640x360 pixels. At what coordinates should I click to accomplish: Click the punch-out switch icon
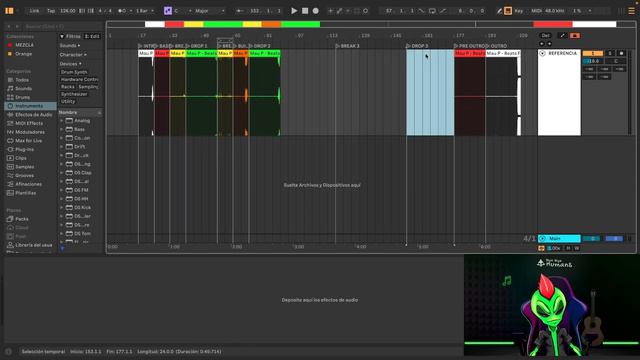click(443, 11)
